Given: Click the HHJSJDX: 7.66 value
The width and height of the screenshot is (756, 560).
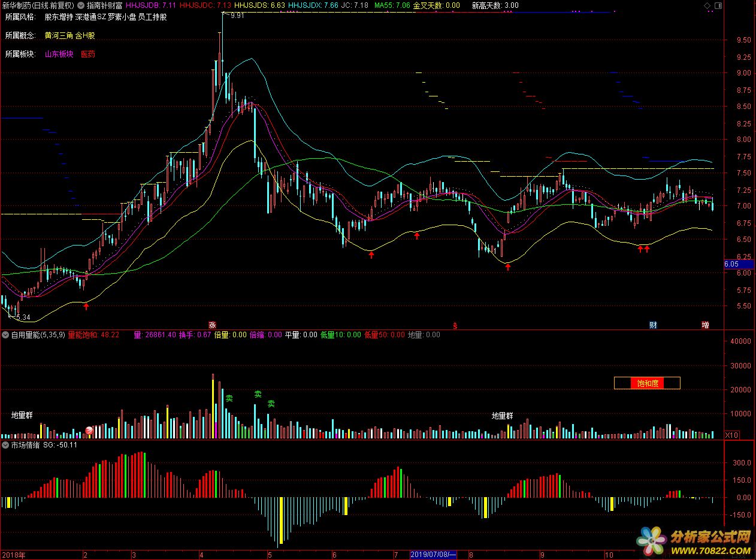Looking at the screenshot, I should coord(313,5).
